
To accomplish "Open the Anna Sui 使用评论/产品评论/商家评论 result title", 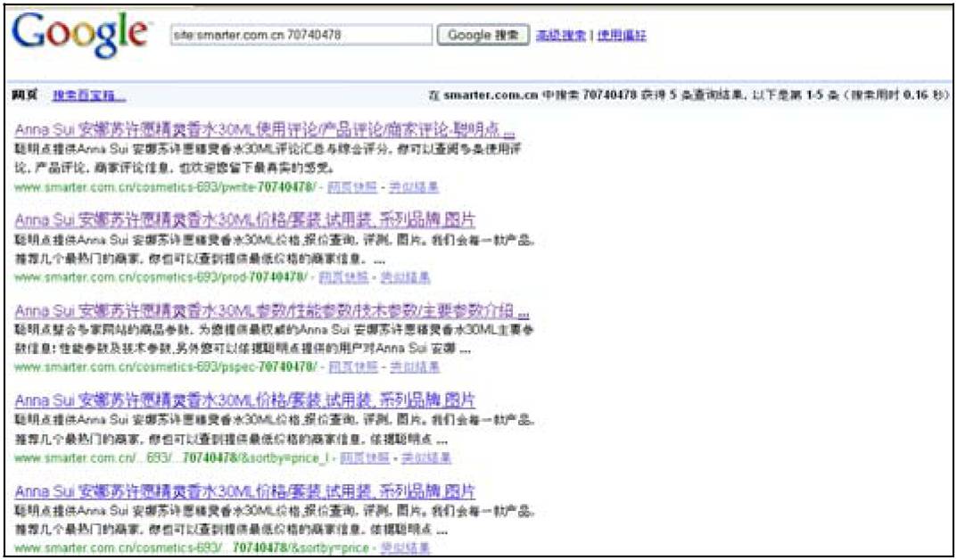I will 265,129.
